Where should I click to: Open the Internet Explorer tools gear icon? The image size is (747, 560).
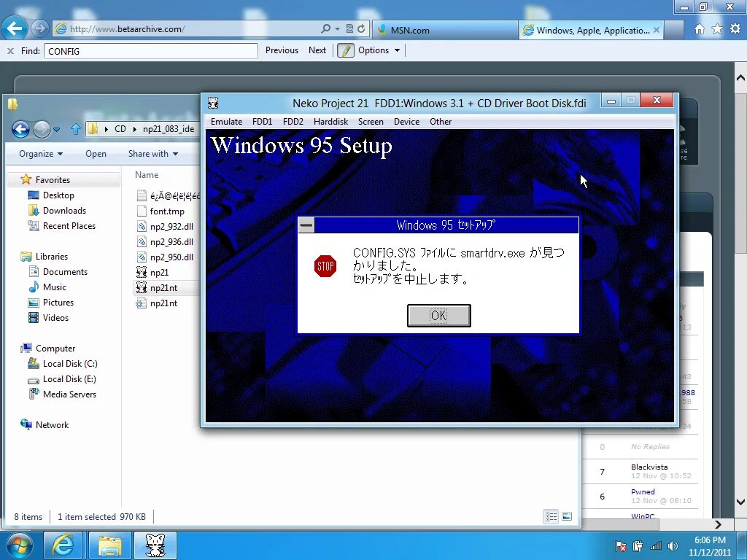pos(735,28)
